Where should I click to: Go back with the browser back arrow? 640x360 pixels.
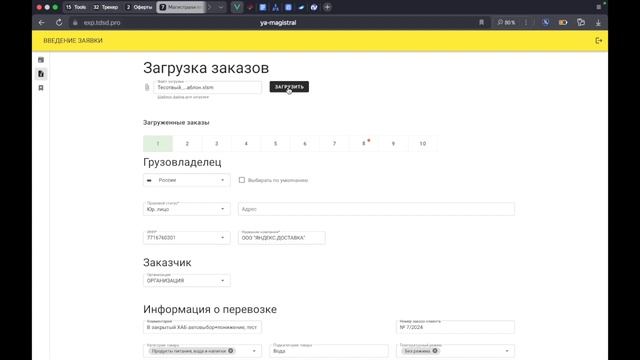pyautogui.click(x=42, y=22)
